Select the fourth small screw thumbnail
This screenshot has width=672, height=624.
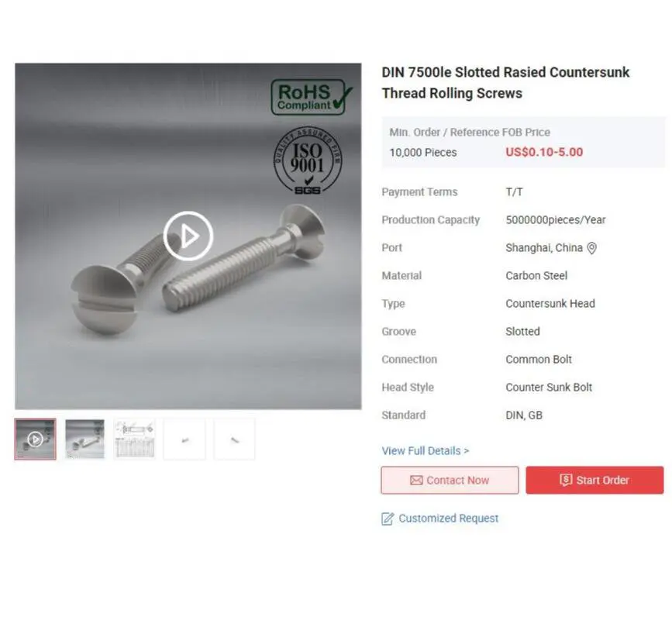coord(184,440)
